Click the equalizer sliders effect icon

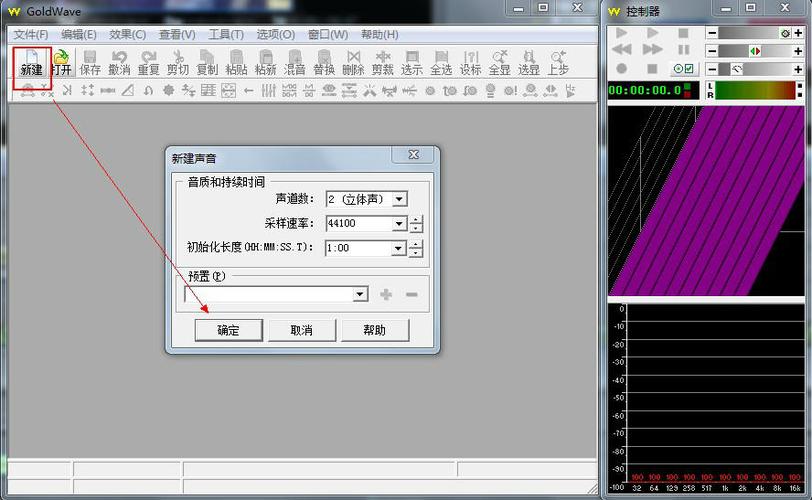pos(268,91)
